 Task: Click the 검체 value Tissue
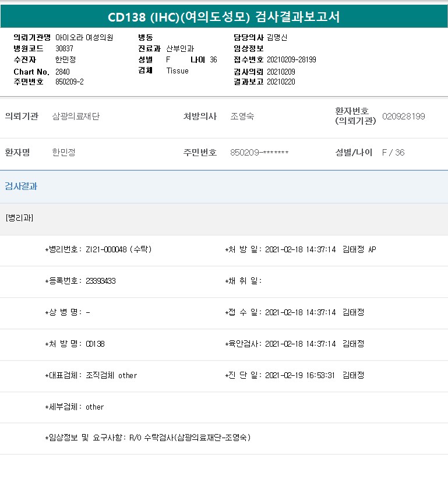pyautogui.click(x=177, y=71)
